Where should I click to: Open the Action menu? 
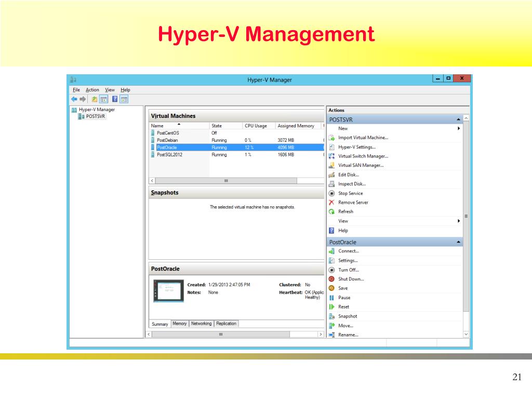92,90
